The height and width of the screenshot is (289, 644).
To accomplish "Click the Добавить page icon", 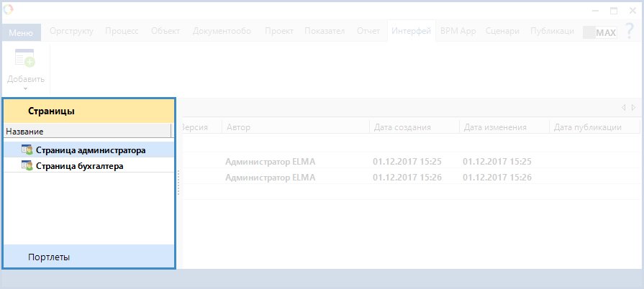I will [25, 59].
